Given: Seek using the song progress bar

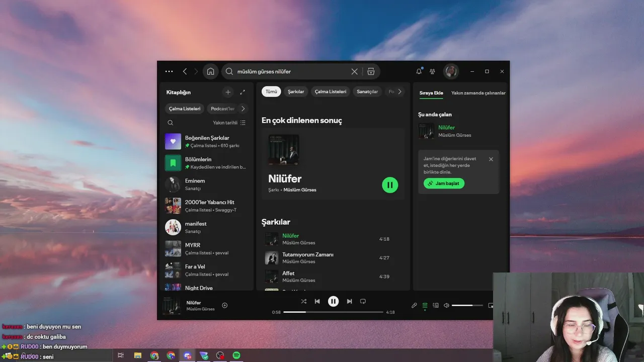Looking at the screenshot, I should tap(333, 312).
